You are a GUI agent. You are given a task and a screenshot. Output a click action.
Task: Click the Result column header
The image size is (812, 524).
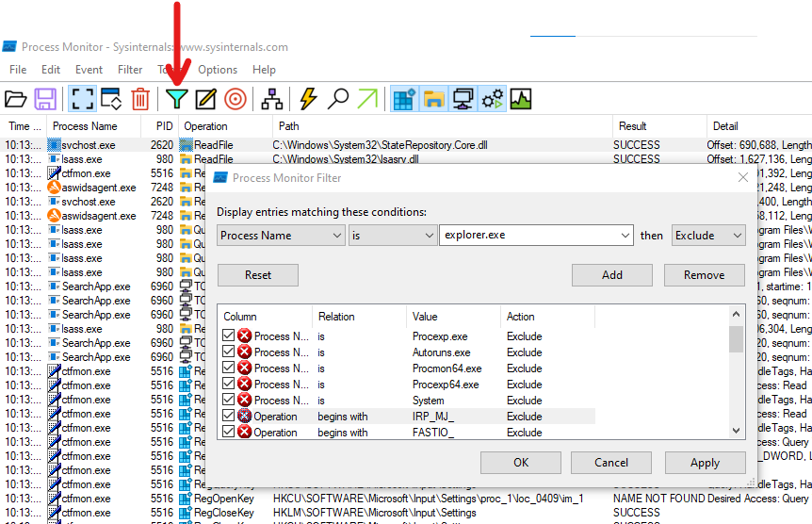click(659, 126)
